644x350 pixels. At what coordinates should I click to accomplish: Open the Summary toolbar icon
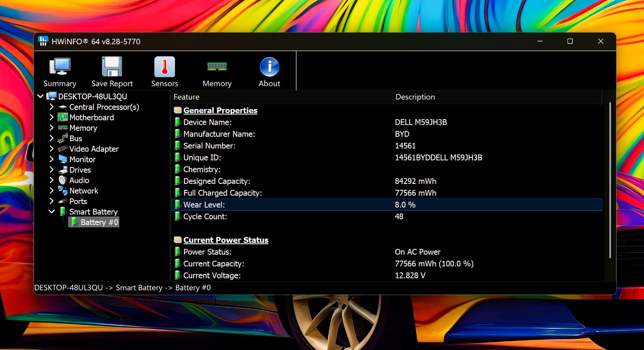[60, 67]
